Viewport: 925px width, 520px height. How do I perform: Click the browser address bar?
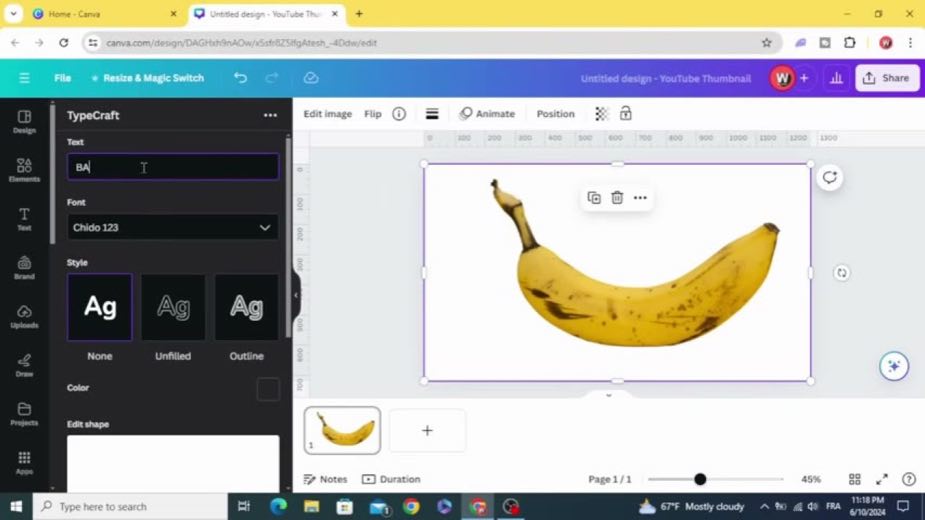[431, 42]
